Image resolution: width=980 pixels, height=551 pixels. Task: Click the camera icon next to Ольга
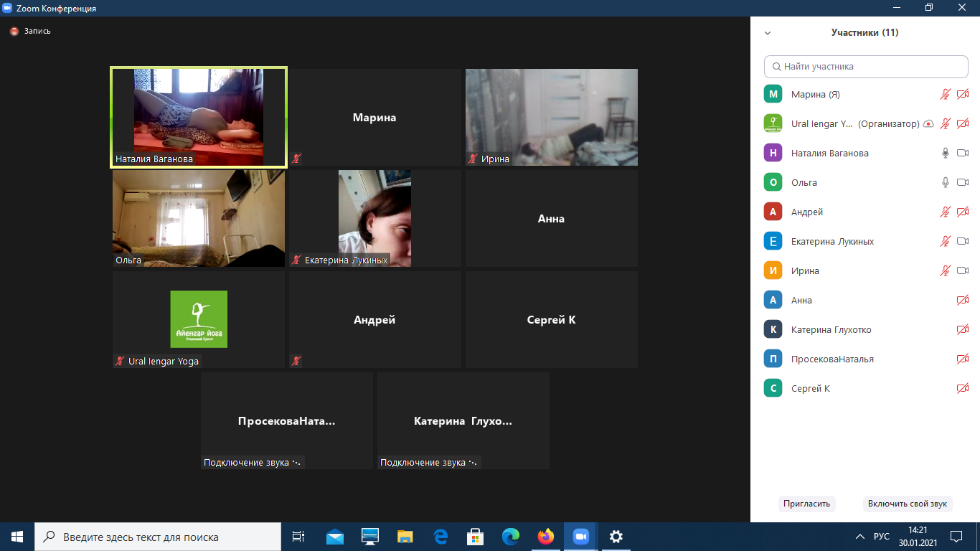(x=963, y=182)
